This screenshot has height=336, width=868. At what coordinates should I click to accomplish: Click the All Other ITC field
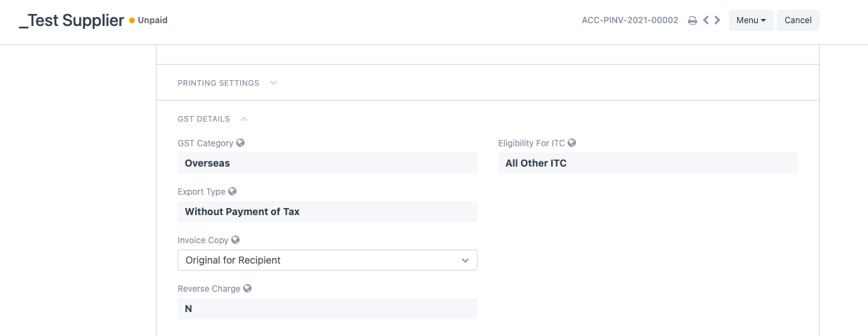click(648, 163)
